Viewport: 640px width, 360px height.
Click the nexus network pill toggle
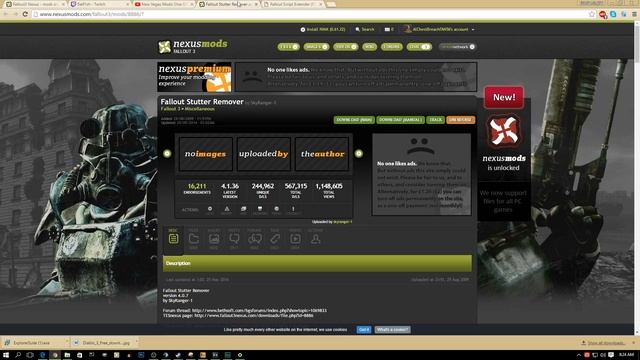click(x=457, y=47)
